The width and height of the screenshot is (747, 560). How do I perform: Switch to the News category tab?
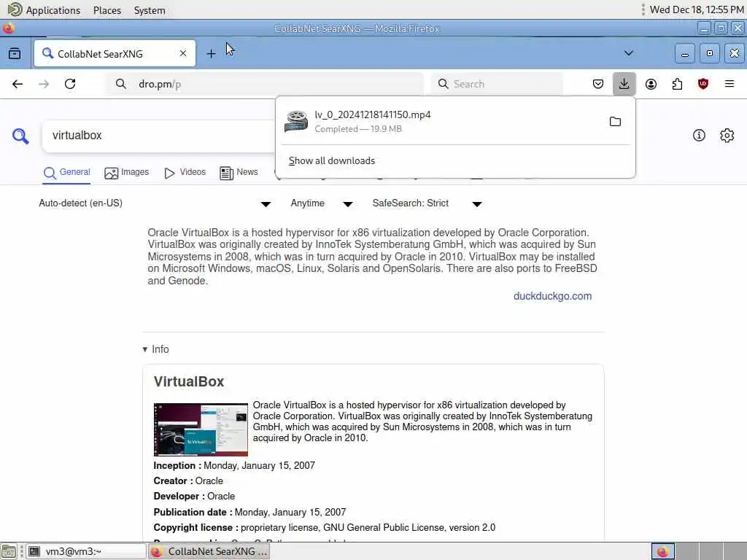coord(239,172)
